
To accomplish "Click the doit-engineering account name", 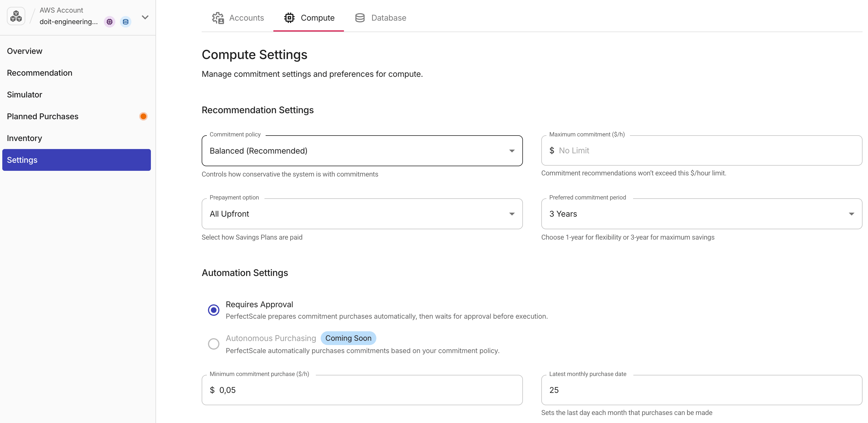I will [x=69, y=22].
